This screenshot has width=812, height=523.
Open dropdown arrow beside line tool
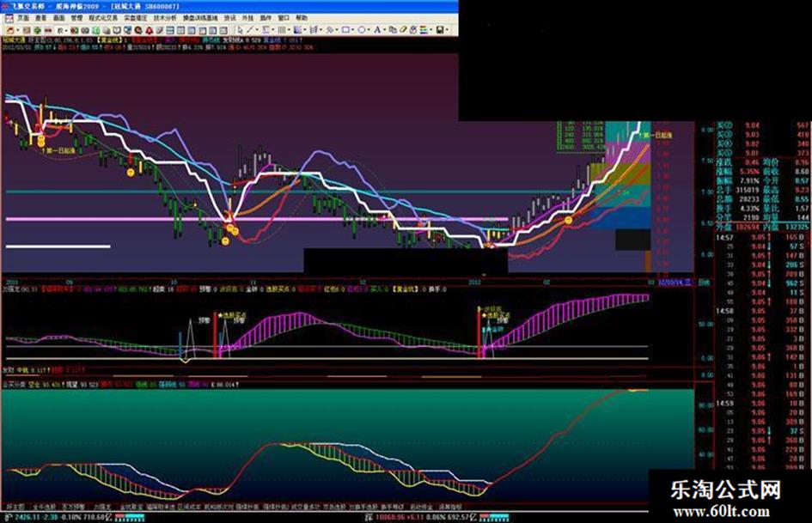point(258,30)
